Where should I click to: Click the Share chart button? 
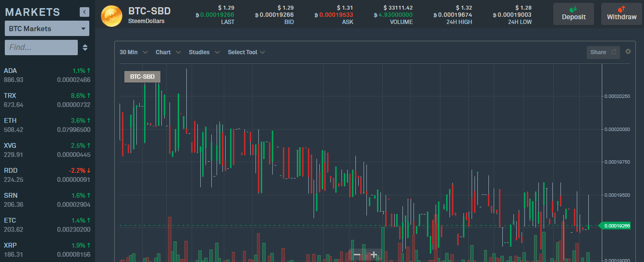tap(603, 52)
